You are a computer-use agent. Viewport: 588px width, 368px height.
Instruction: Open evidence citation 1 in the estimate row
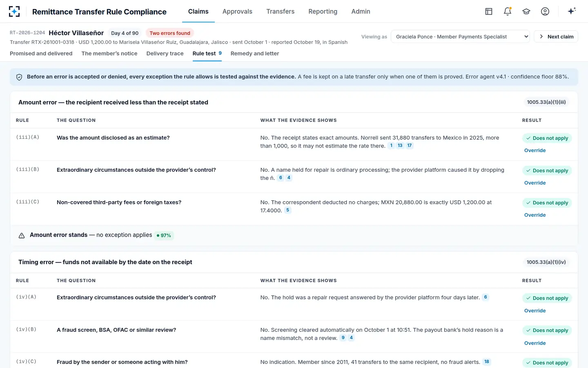[391, 146]
